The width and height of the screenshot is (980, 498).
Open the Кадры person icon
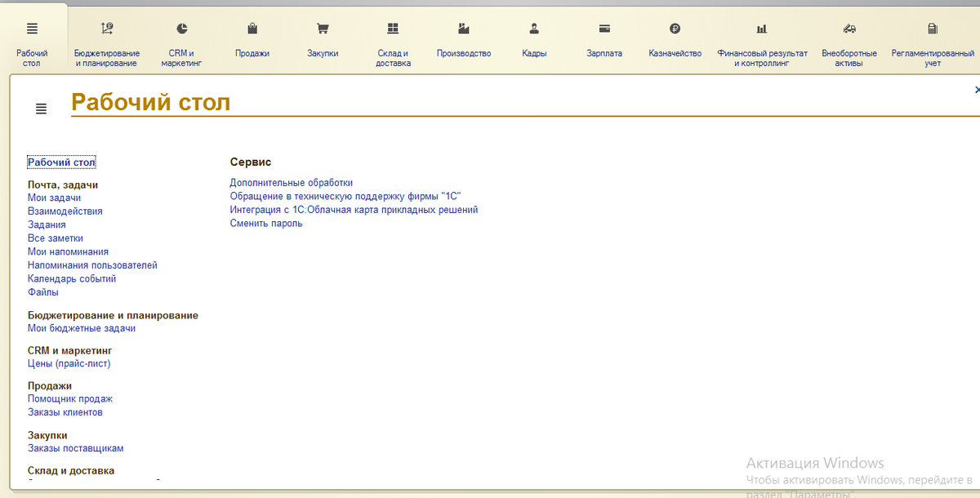pyautogui.click(x=534, y=29)
